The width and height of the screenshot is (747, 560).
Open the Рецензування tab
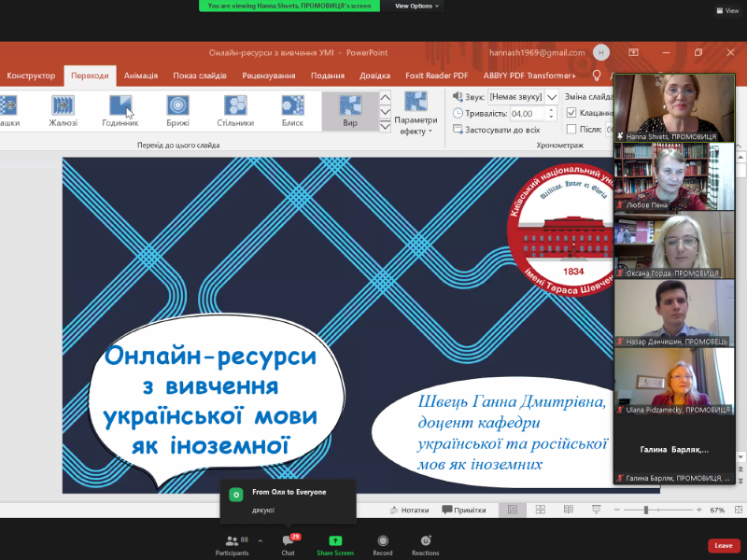pyautogui.click(x=268, y=76)
